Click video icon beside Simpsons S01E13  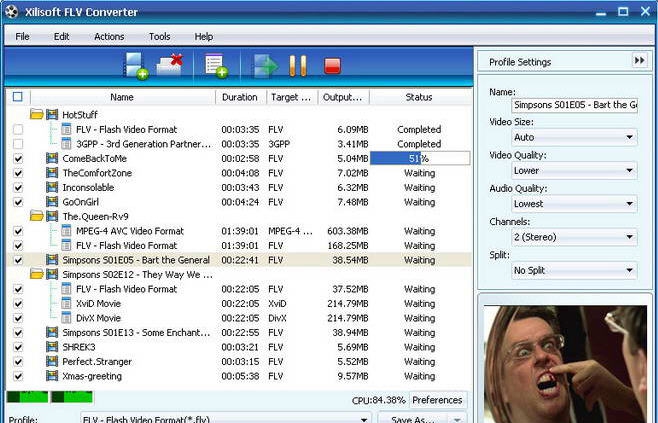coord(52,332)
